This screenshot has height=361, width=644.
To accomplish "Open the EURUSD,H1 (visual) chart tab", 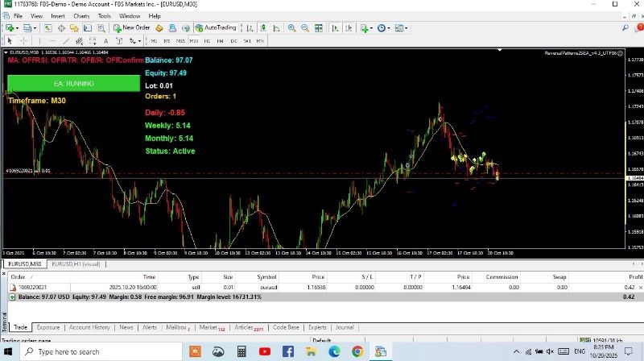I will [x=76, y=263].
